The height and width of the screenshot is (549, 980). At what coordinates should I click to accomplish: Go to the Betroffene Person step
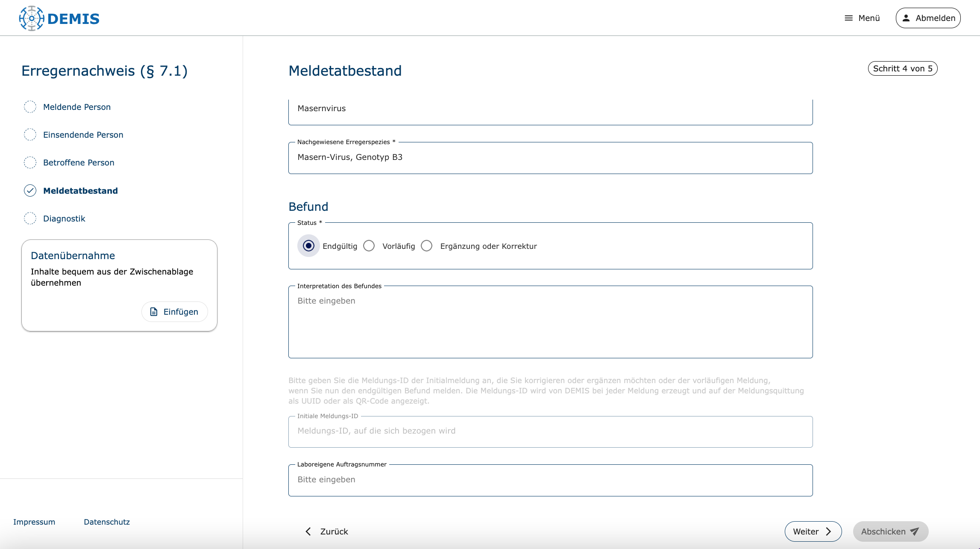pos(79,162)
